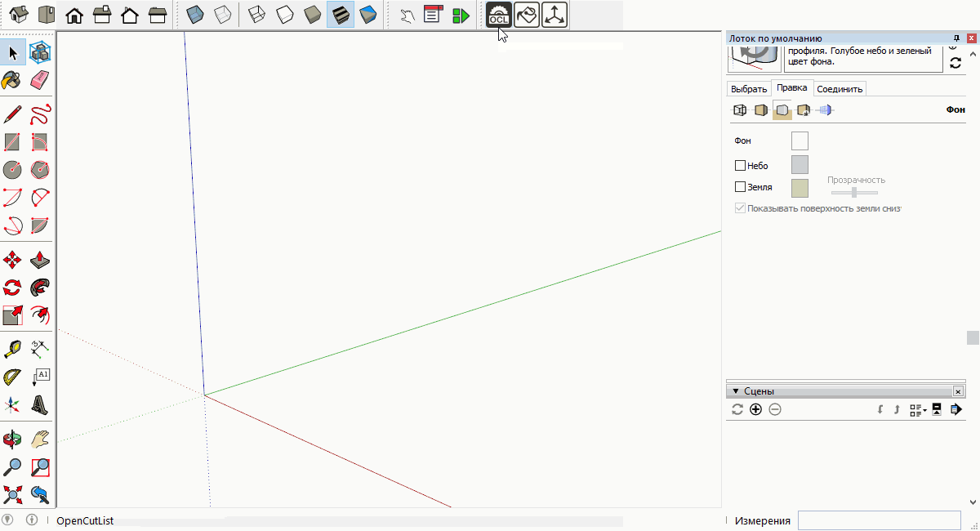Click the Фон background color swatch
Screen dimensions: 980x531
(800, 141)
